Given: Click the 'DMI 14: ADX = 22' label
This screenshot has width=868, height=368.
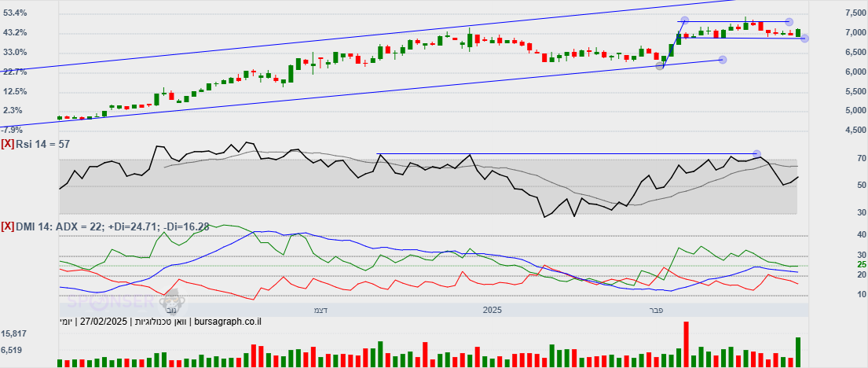Looking at the screenshot, I should [x=59, y=226].
